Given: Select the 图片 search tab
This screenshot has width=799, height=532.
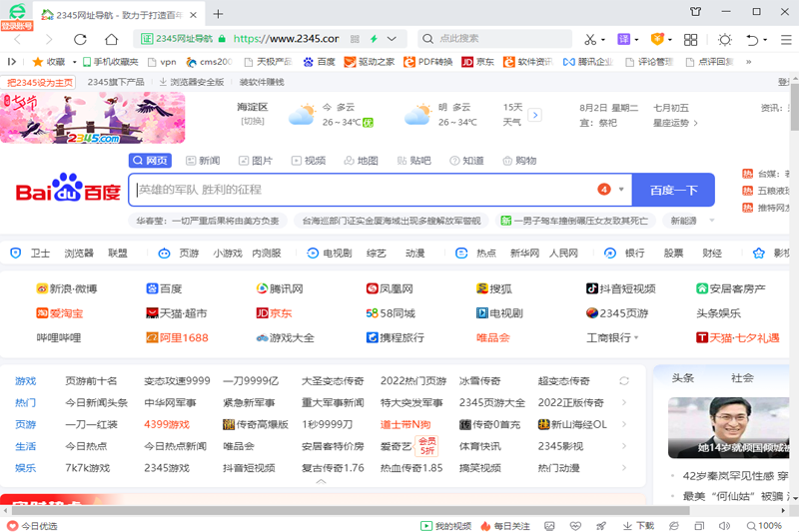Looking at the screenshot, I should 256,161.
